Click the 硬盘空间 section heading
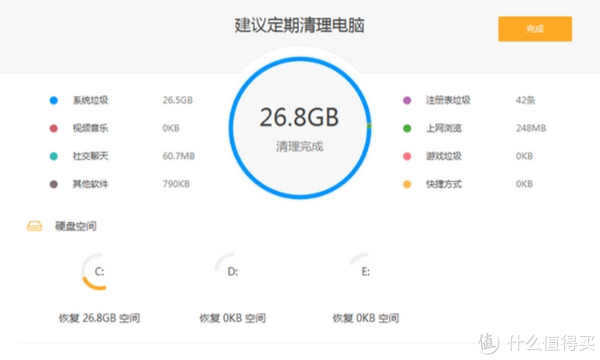 coord(76,226)
